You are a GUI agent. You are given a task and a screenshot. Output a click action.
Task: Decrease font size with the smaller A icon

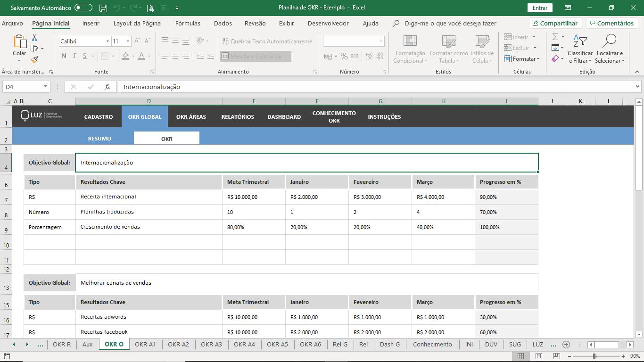(147, 41)
